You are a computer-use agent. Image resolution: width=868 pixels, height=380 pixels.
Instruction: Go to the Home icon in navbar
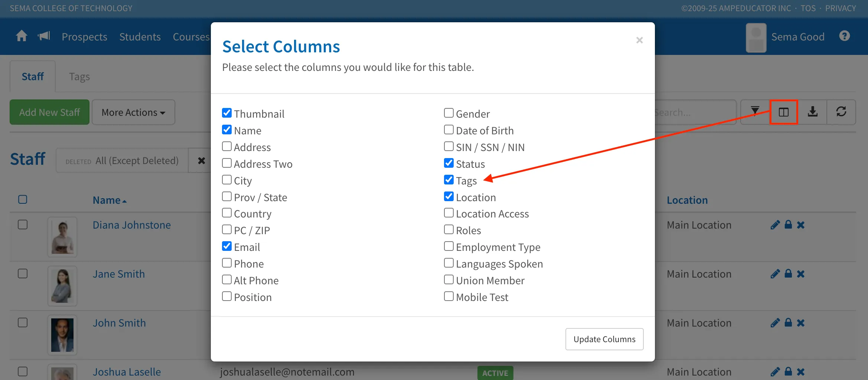[22, 36]
